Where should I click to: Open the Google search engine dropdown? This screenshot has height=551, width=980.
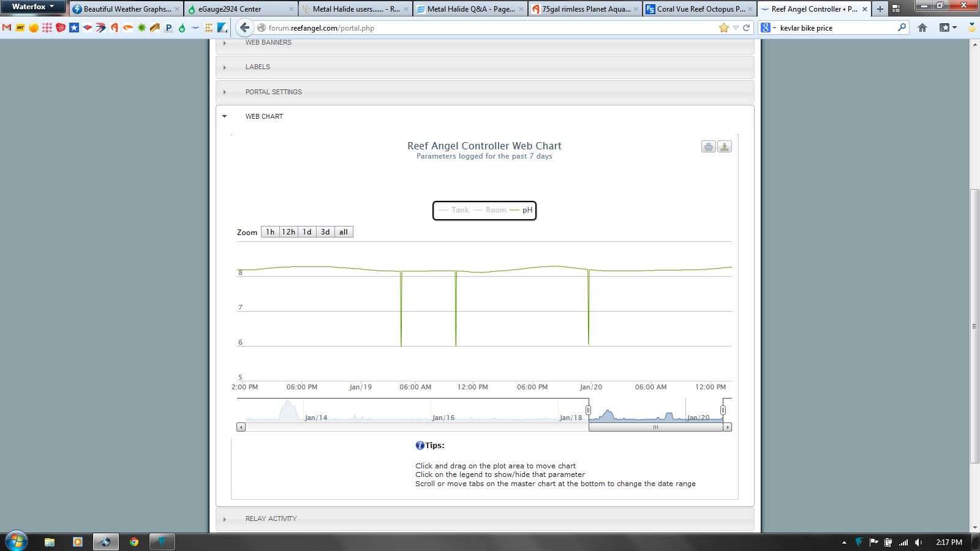click(x=768, y=28)
